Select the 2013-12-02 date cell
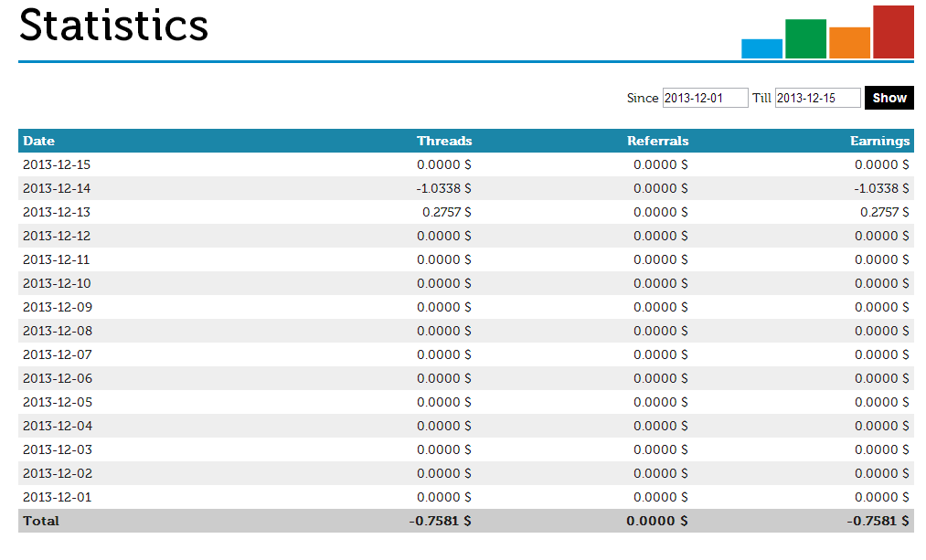 coord(58,473)
